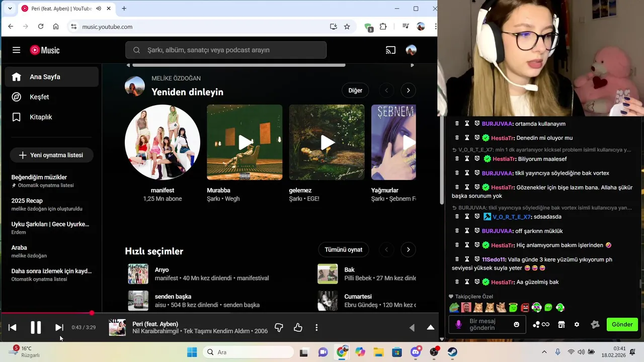Create a Yeni oynatma listesi

[x=52, y=155]
